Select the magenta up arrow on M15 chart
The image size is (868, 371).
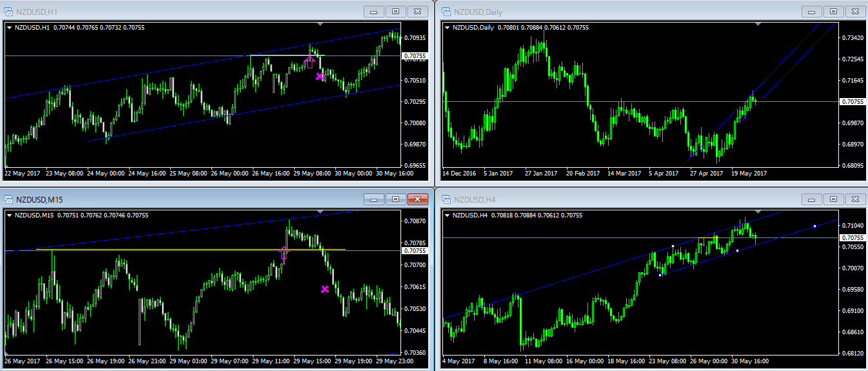click(284, 253)
